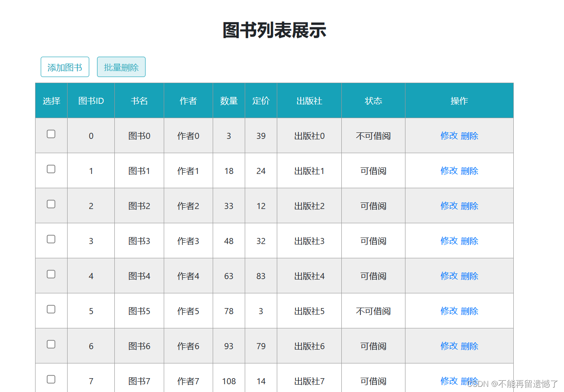564x392 pixels.
Task: Choose 删除 for 图书3
Action: pos(470,241)
